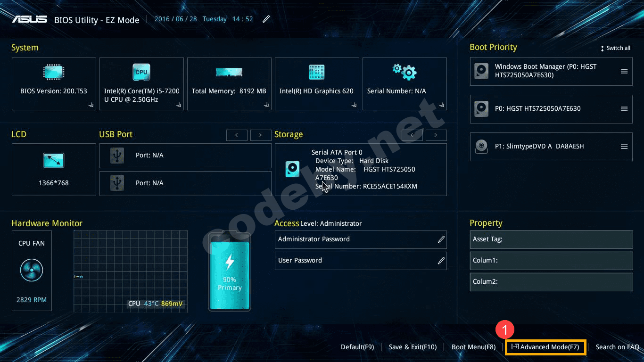Select the P1: SlimtypeDVD boot entry text
Screen dimensions: 644x362
[539, 147]
